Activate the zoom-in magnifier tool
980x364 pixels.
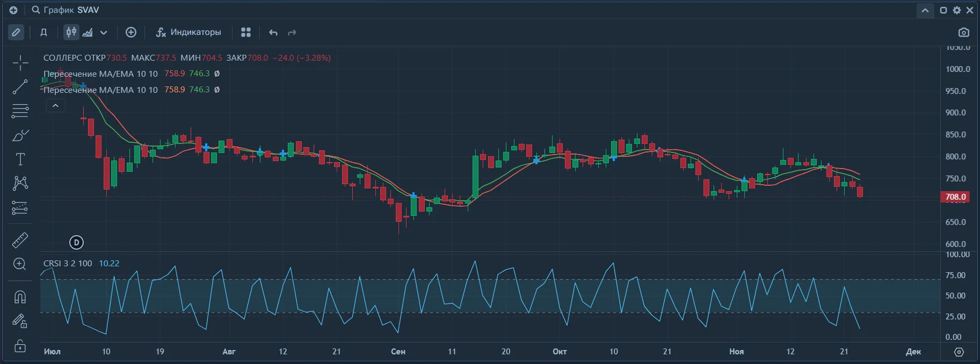[20, 264]
